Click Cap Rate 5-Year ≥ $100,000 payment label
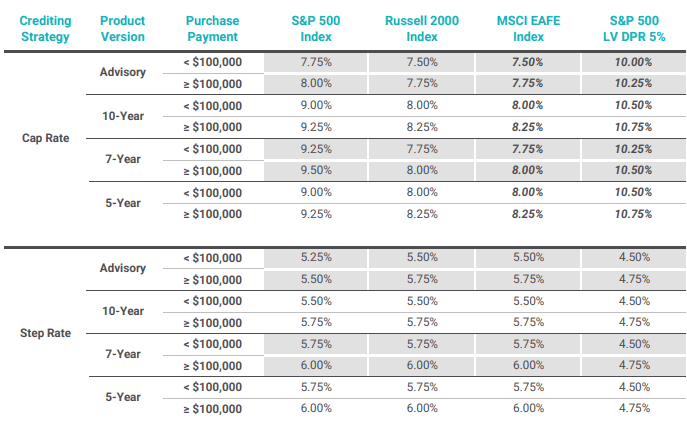Viewport: 687px width, 424px height. (212, 214)
